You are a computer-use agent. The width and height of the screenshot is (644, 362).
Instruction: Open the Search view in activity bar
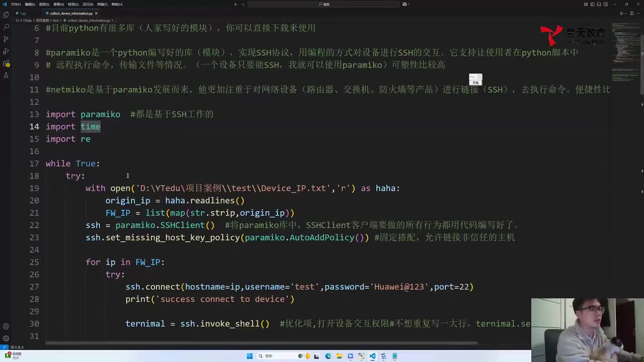click(6, 27)
